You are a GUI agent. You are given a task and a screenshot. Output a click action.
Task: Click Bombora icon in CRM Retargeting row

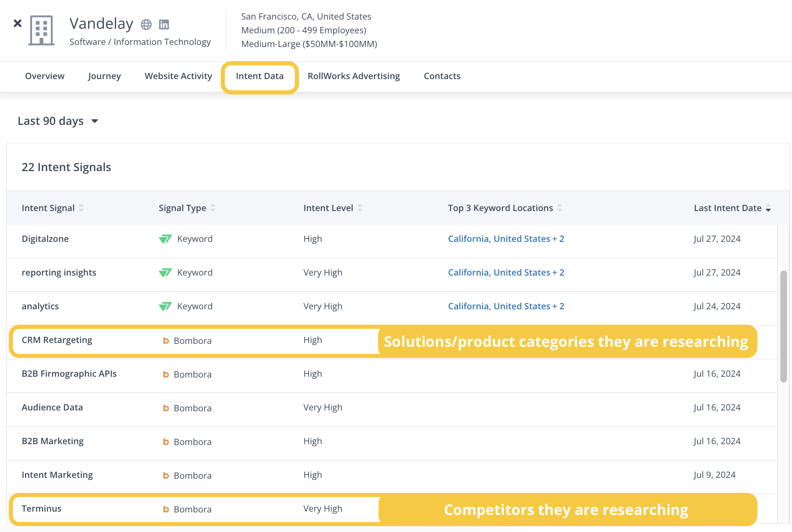pos(166,341)
